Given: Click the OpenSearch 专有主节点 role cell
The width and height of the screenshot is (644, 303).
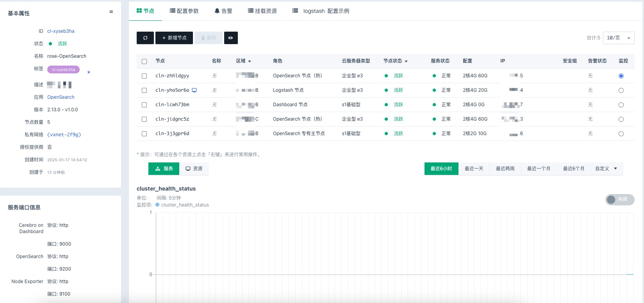Looking at the screenshot, I should [299, 134].
